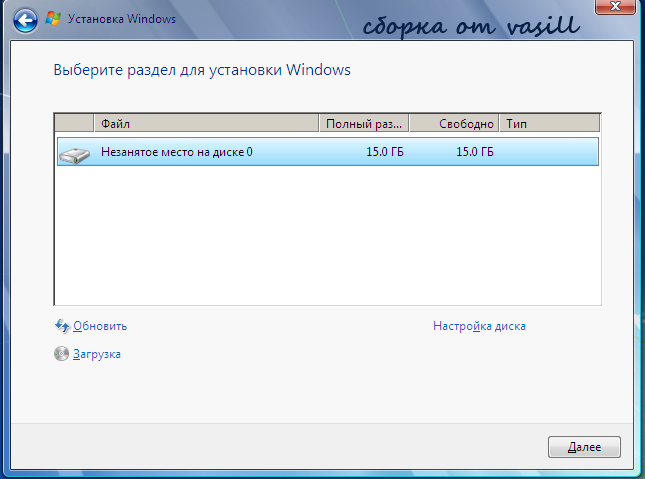
Task: Click the 15.0 ГБ free space value
Action: pos(475,152)
